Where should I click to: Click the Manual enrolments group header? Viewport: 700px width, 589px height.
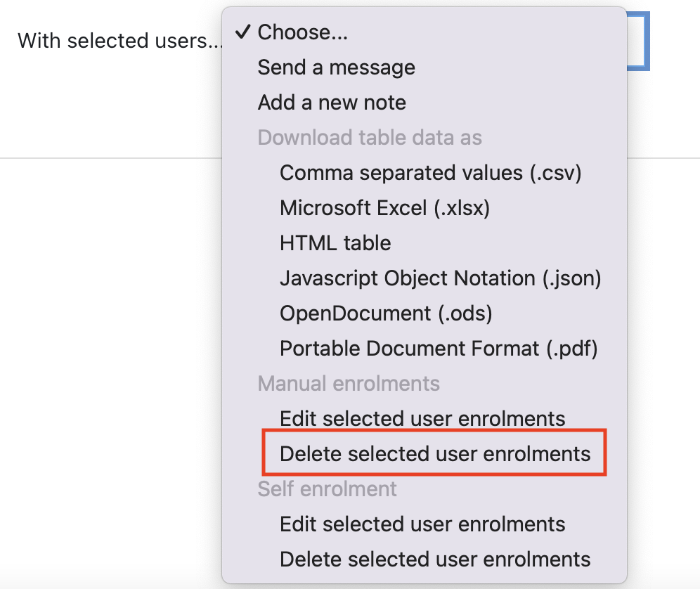[x=349, y=384]
